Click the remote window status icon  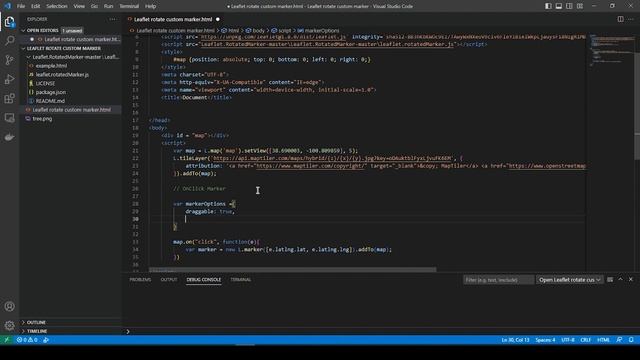pyautogui.click(x=7, y=340)
